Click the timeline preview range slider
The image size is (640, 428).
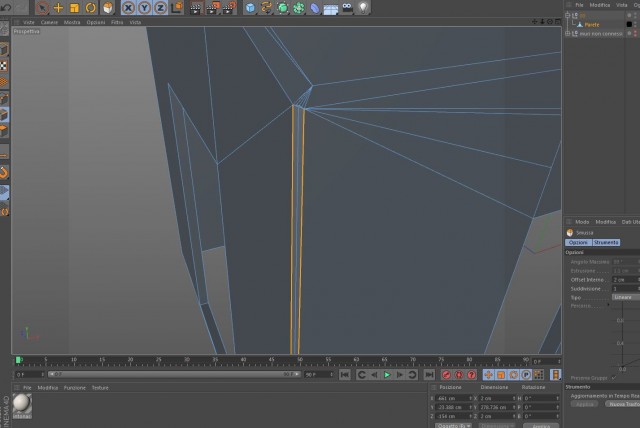pos(174,374)
